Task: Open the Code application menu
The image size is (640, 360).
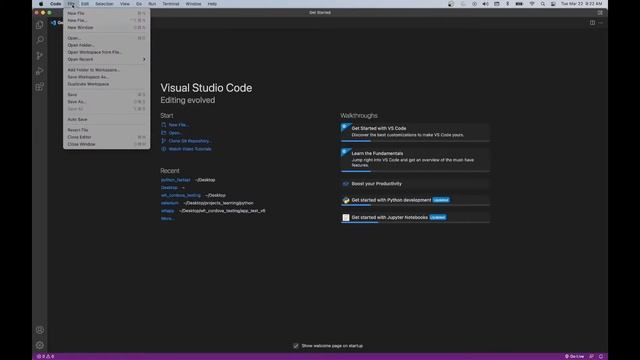Action: (x=56, y=4)
